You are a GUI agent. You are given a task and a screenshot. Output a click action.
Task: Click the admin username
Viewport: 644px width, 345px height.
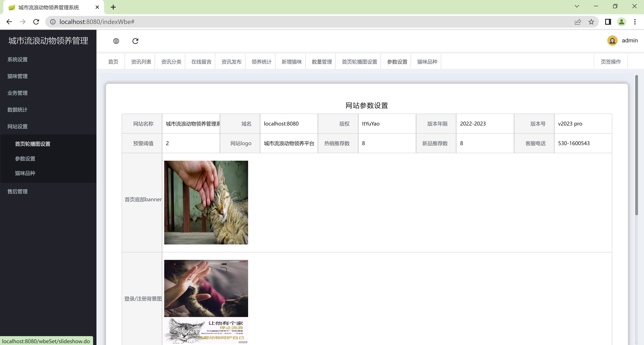(x=630, y=40)
